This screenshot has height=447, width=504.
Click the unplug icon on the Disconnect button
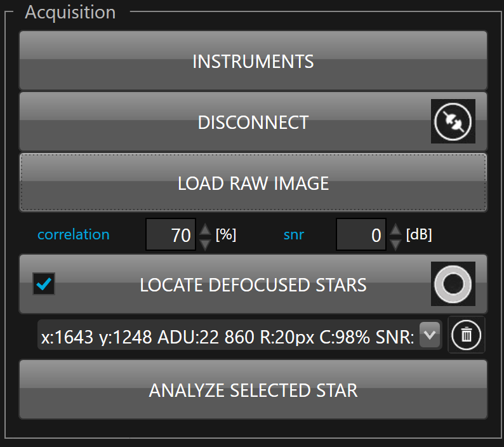click(x=453, y=121)
